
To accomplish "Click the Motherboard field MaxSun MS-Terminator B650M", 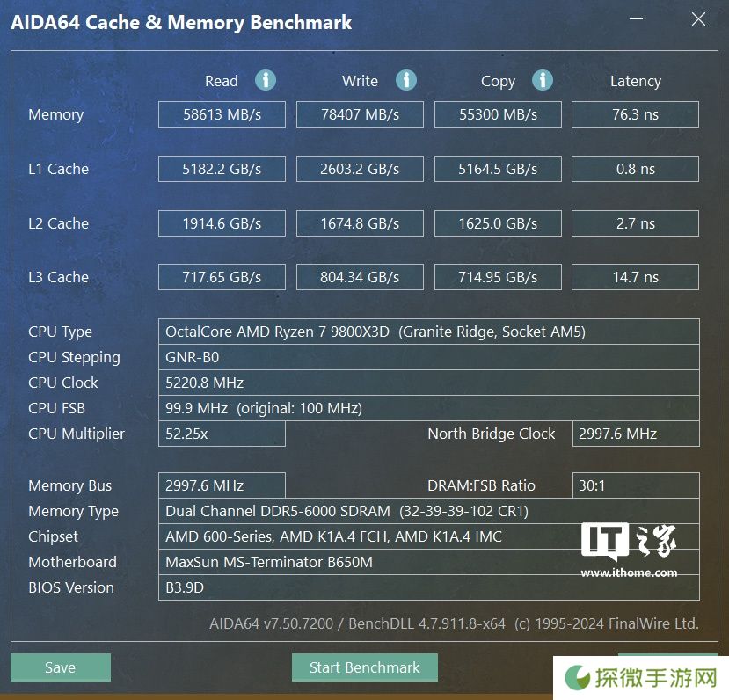I will point(428,563).
